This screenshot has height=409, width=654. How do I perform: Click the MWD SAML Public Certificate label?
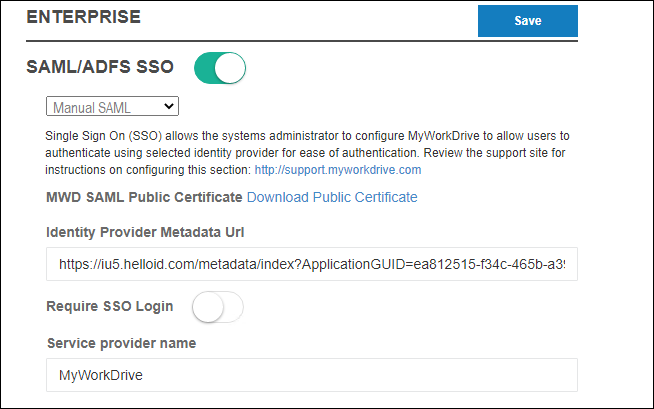[x=144, y=197]
